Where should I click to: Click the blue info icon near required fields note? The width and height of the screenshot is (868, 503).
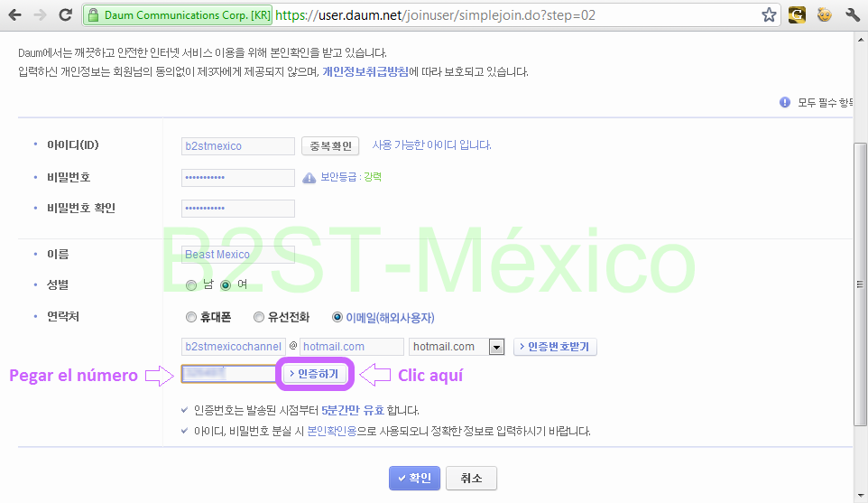(x=784, y=102)
